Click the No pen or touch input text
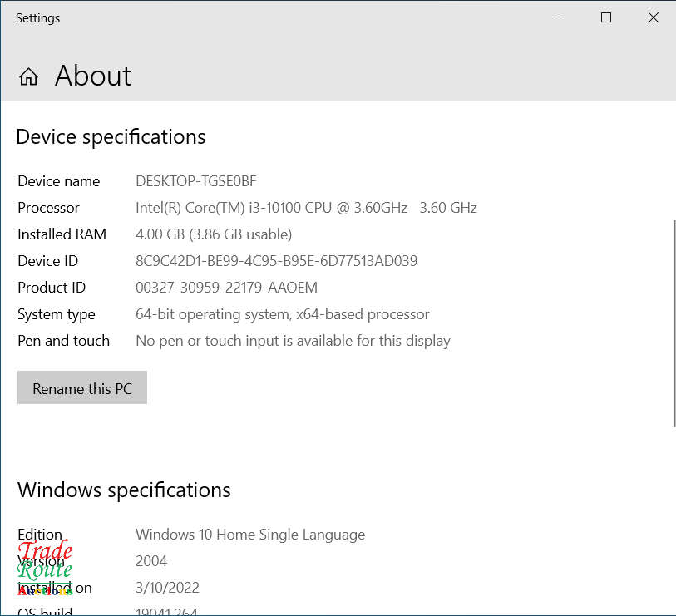 (x=293, y=341)
